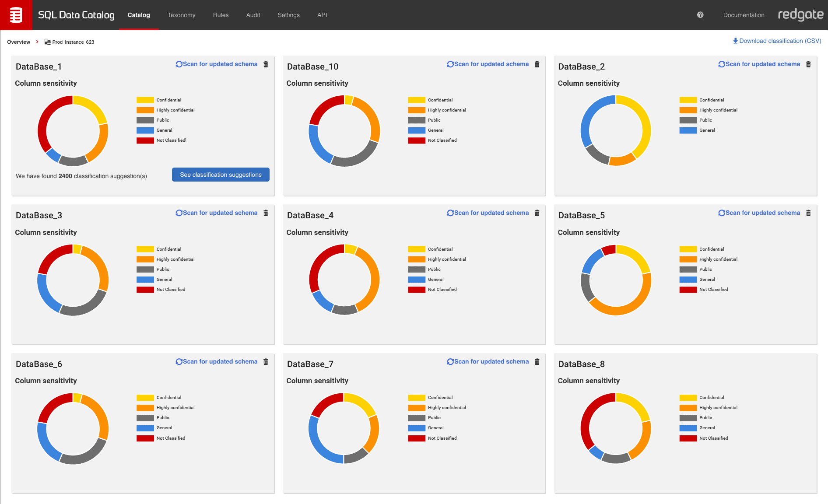Delete DataBase_10 via the trash icon
Viewport: 828px width, 504px height.
point(537,64)
